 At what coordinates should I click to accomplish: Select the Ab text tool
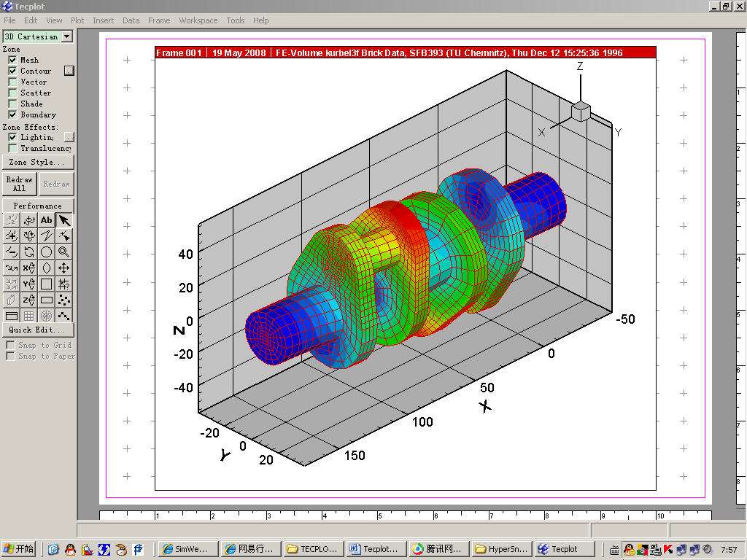(x=45, y=219)
